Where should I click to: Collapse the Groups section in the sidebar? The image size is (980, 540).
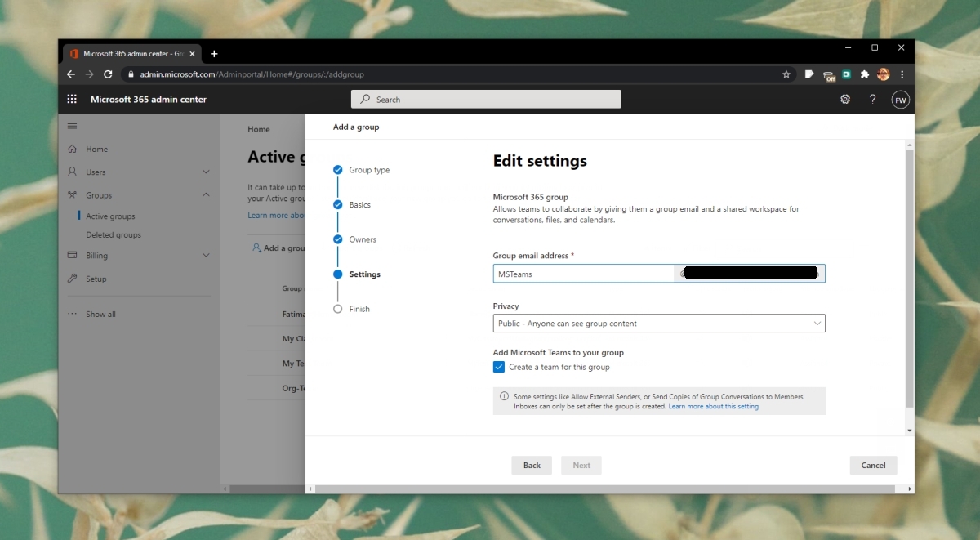click(x=206, y=194)
